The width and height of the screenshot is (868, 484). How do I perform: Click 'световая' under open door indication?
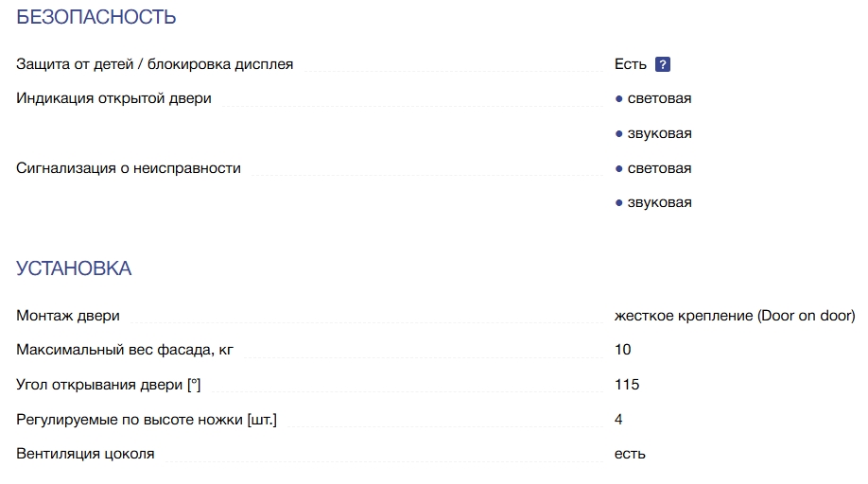tap(659, 98)
